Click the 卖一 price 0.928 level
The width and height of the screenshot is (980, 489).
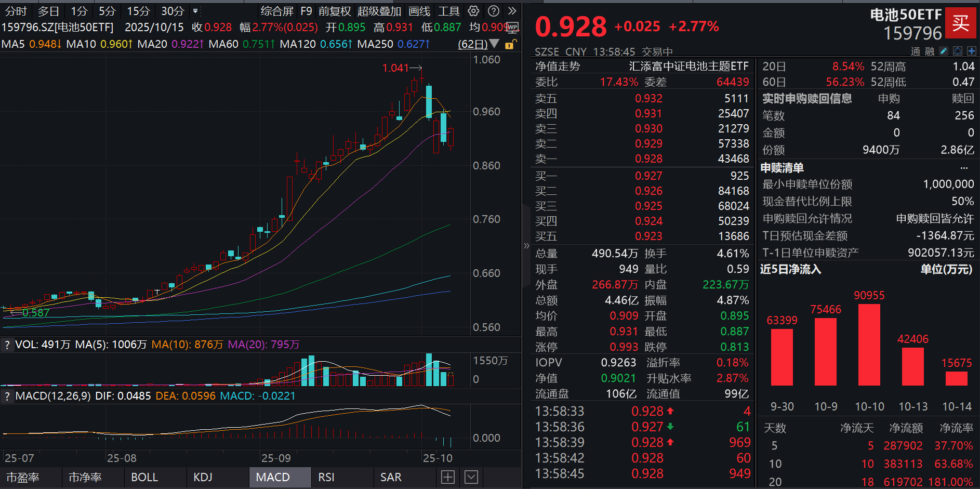click(648, 159)
